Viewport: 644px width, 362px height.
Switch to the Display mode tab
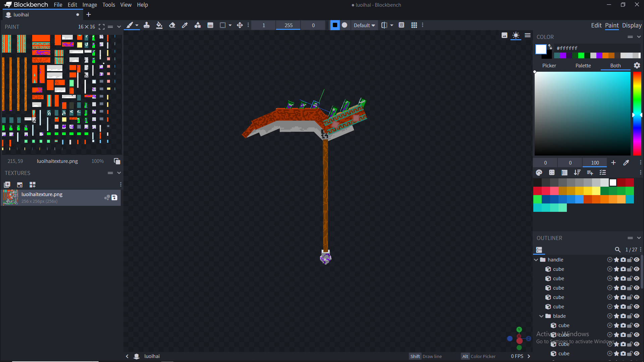click(632, 25)
